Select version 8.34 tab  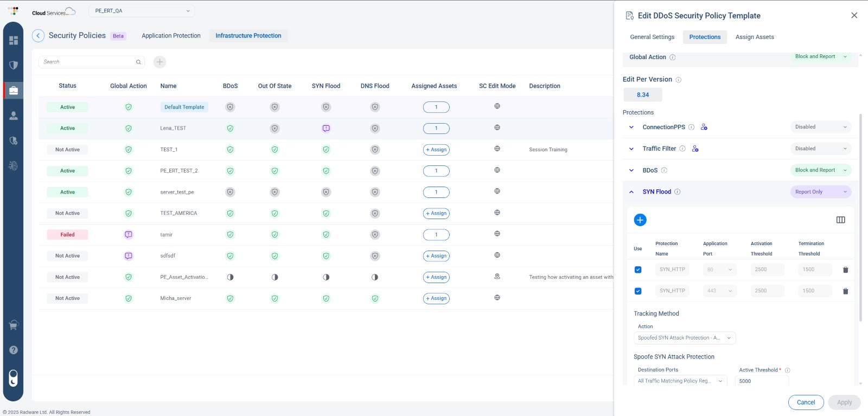click(643, 95)
